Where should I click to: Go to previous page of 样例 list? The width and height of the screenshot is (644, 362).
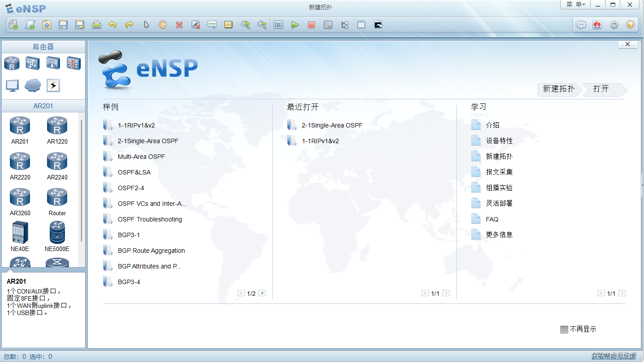(241, 294)
